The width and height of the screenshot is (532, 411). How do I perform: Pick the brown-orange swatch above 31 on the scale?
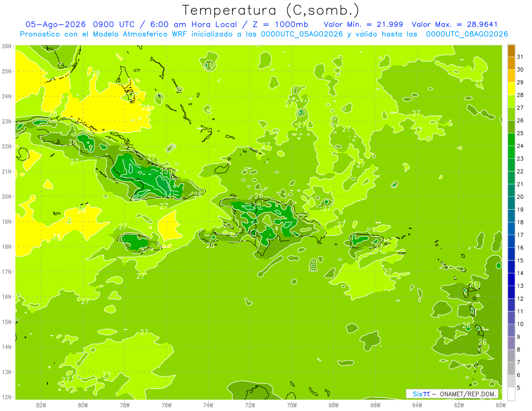[x=511, y=51]
